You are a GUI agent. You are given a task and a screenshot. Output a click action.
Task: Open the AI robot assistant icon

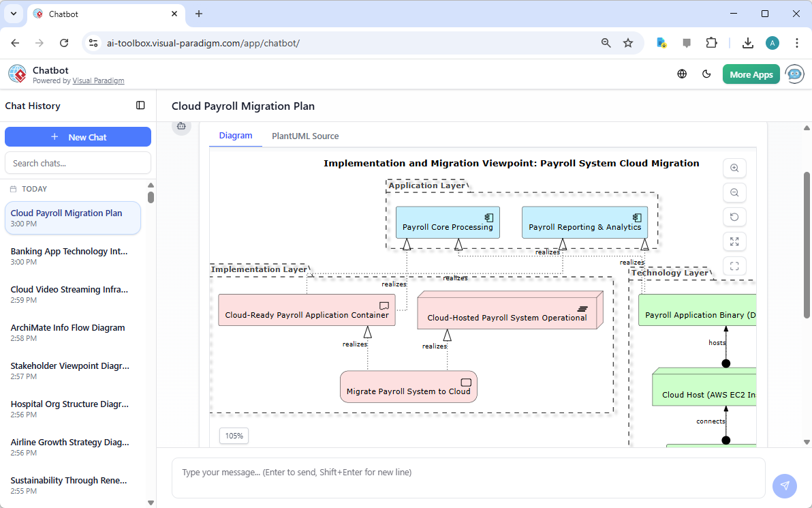(794, 74)
